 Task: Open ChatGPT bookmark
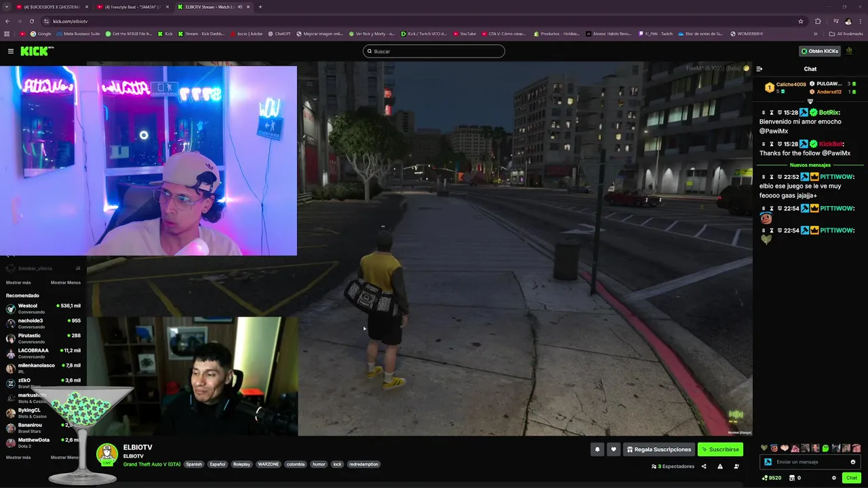(x=279, y=33)
